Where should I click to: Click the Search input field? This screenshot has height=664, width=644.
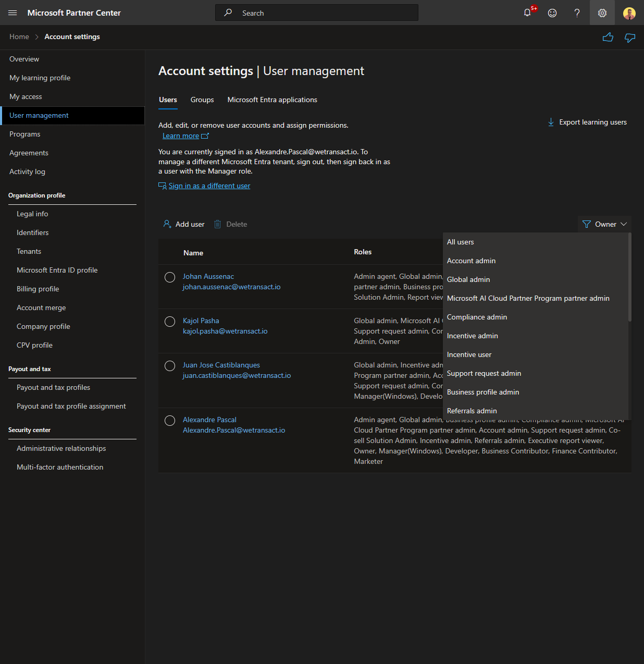click(x=317, y=13)
